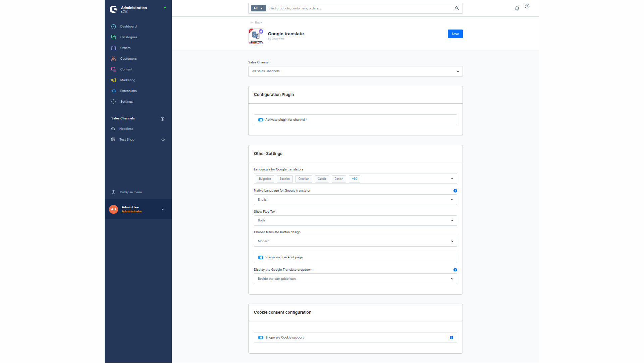Open the Sales Channel dropdown
Screen dimensions: 644x363
(355, 71)
